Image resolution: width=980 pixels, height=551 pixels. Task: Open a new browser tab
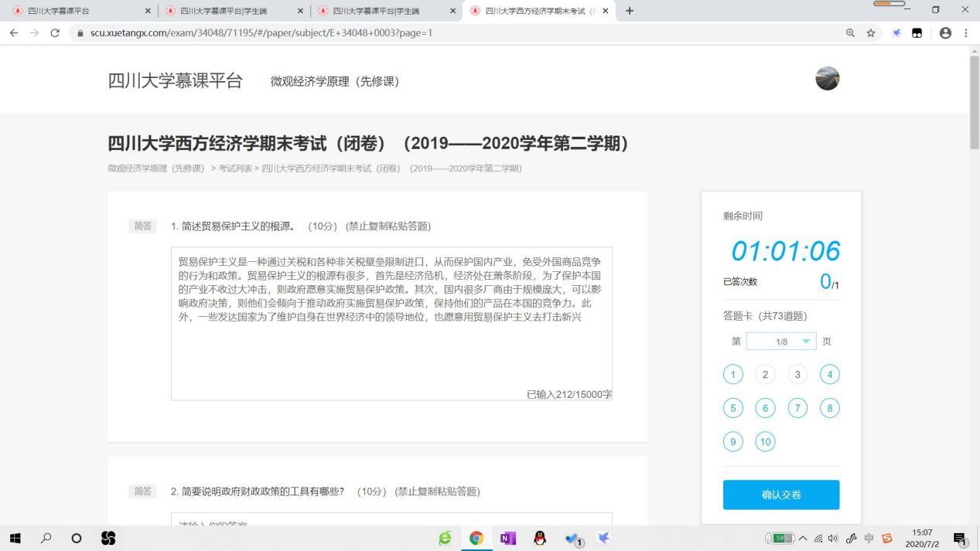pos(630,11)
